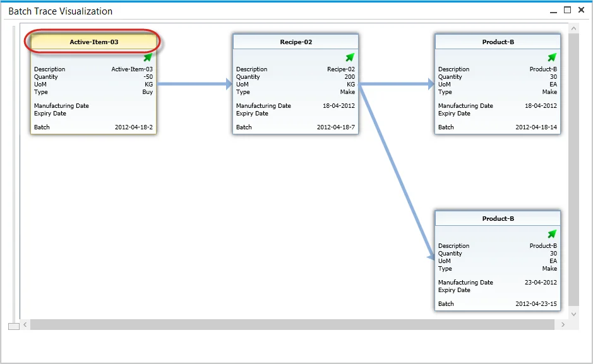Image resolution: width=593 pixels, height=364 pixels.
Task: Click batch value 2012-04-18-7 in Recipe-02
Action: [335, 127]
